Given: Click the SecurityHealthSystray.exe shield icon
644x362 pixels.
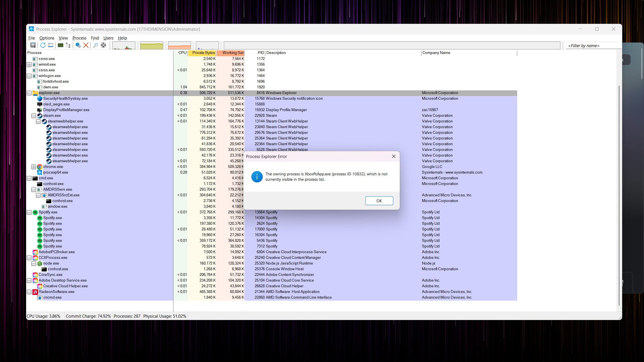Looking at the screenshot, I should click(x=40, y=99).
